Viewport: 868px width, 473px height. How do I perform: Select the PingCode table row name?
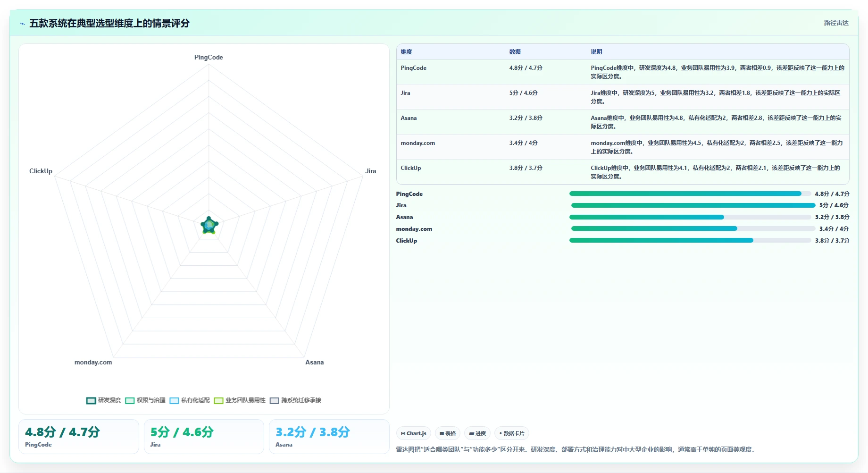(414, 68)
